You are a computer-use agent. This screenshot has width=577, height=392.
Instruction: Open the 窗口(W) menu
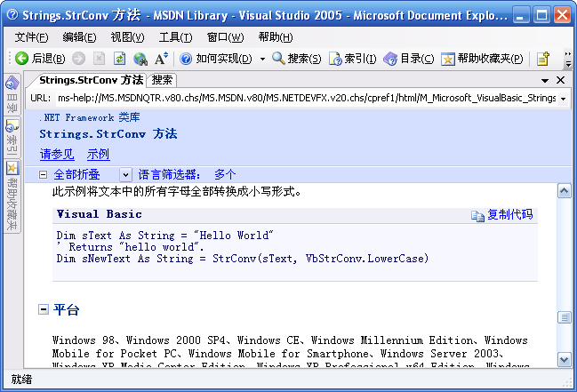click(x=225, y=37)
